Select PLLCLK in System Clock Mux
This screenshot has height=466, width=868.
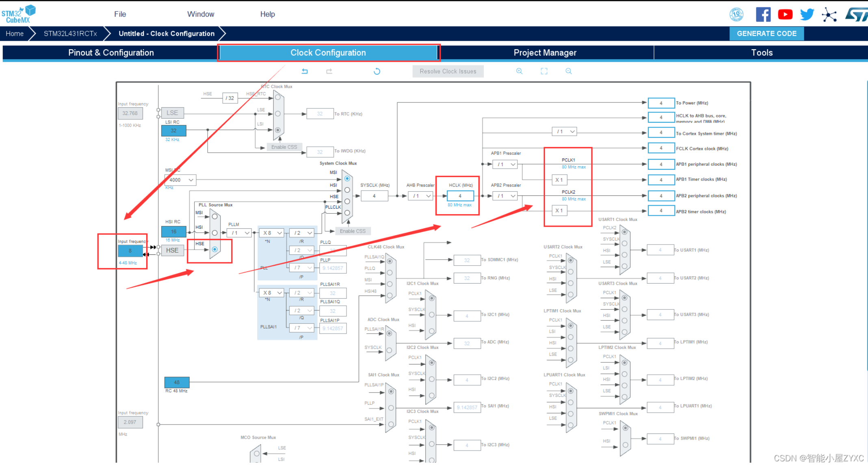click(x=347, y=212)
